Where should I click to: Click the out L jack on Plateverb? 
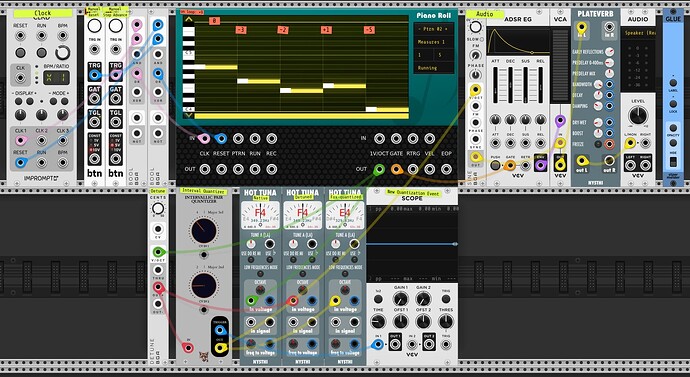click(x=582, y=161)
